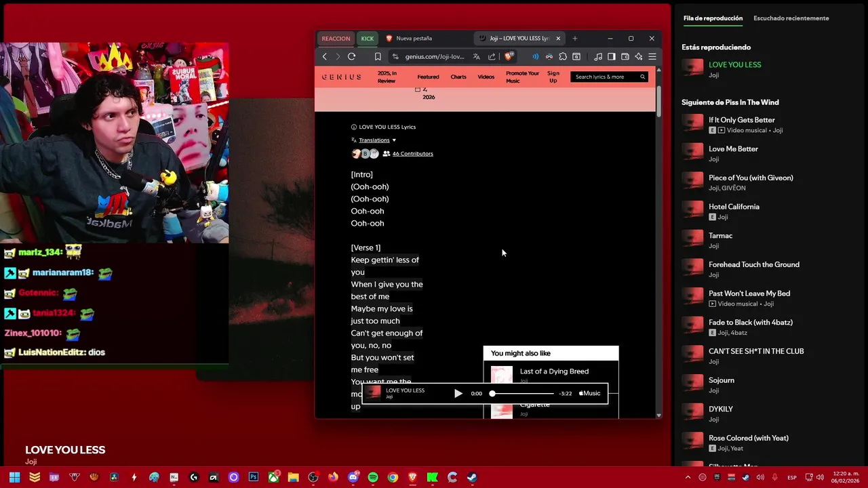Open the 2025, In Review link

point(387,77)
